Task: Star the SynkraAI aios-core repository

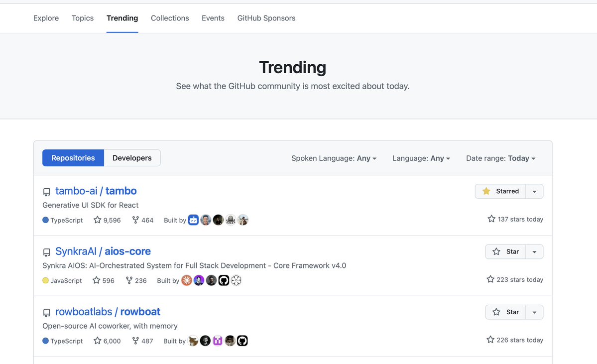Action: point(505,251)
